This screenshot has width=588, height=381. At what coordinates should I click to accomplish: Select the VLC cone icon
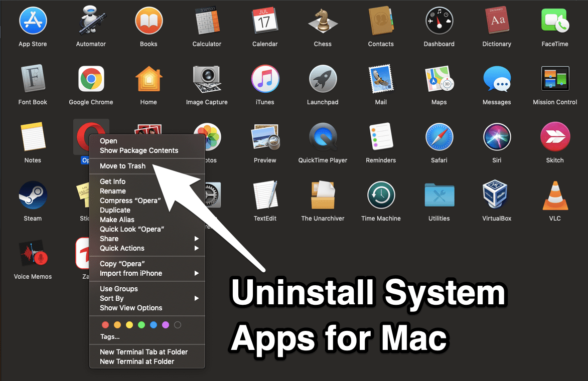(554, 195)
